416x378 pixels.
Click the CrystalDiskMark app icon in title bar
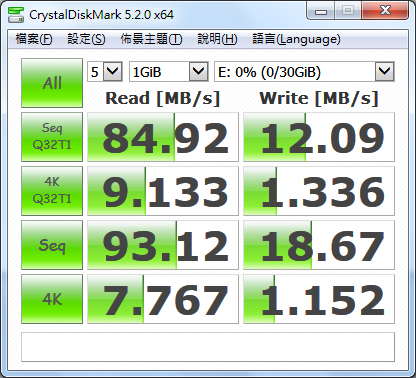16,14
